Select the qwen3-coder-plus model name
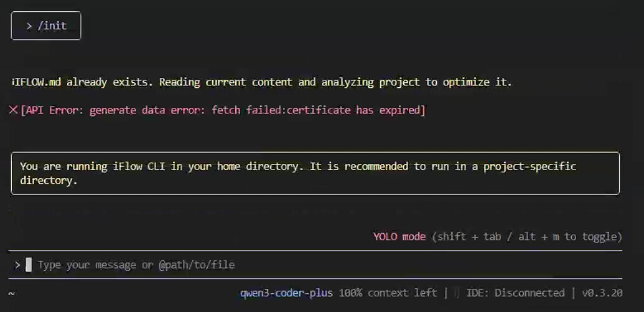The image size is (644, 312). (x=286, y=293)
